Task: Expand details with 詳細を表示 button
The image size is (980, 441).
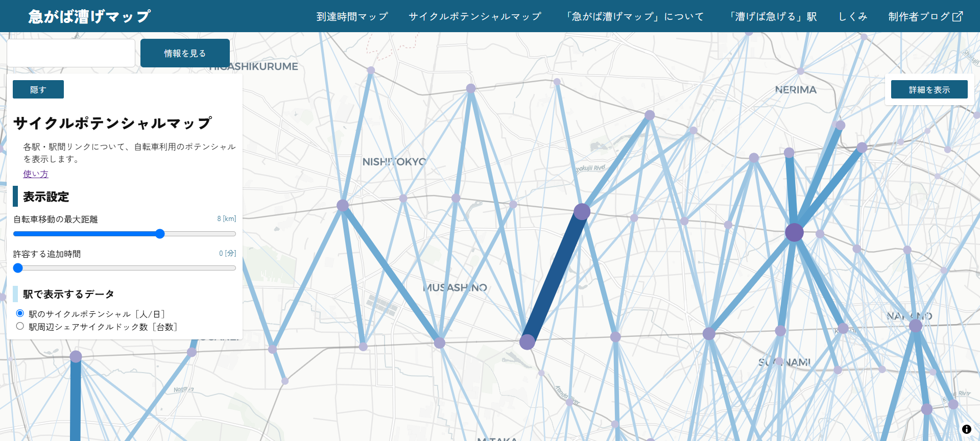Action: click(929, 89)
